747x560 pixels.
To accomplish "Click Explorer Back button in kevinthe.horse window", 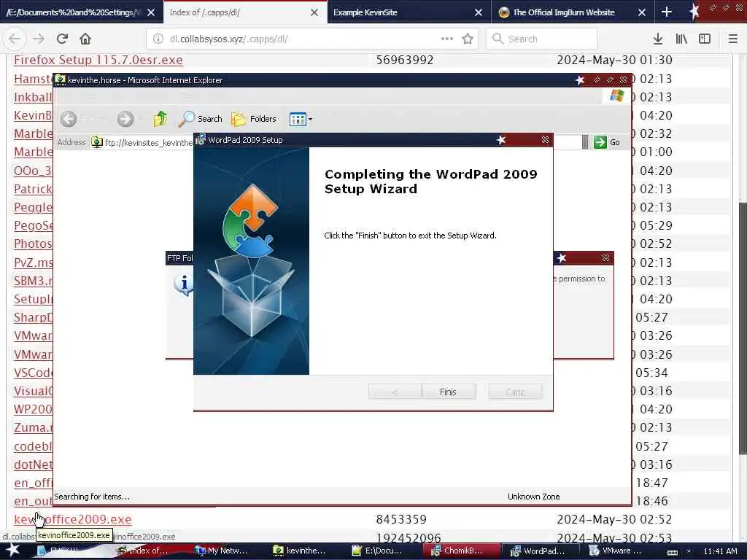I will [x=69, y=119].
